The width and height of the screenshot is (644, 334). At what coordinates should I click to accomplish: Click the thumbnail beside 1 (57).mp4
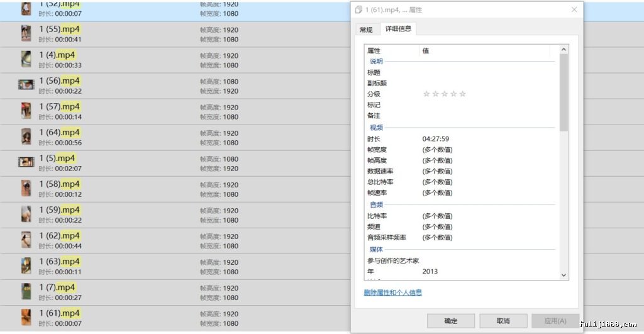click(26, 111)
